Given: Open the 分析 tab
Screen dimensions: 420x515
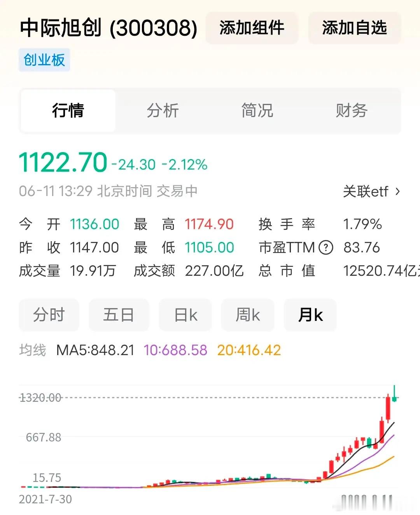Looking at the screenshot, I should coord(163,110).
